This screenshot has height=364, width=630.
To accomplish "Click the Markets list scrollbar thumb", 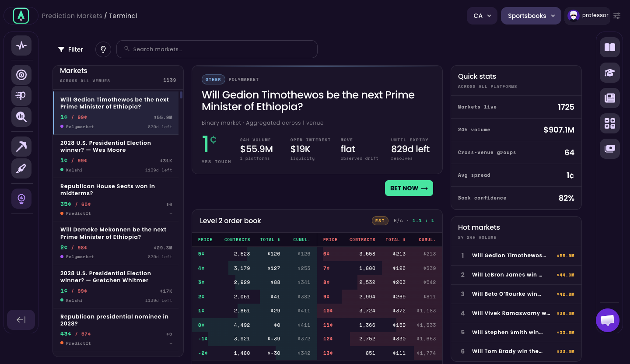I will pos(181,95).
